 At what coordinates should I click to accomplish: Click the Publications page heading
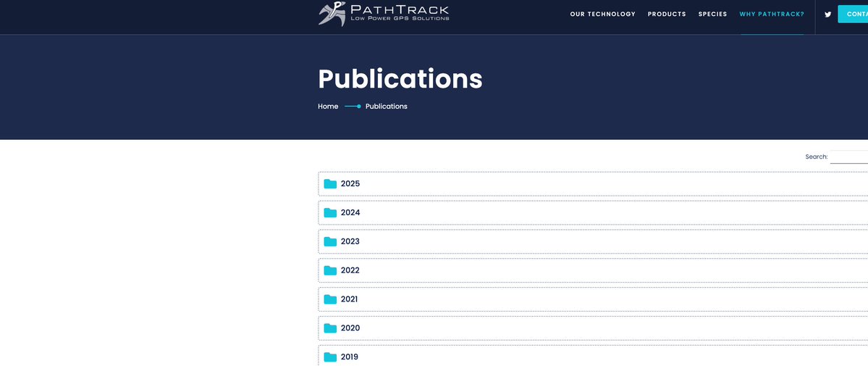pyautogui.click(x=400, y=79)
